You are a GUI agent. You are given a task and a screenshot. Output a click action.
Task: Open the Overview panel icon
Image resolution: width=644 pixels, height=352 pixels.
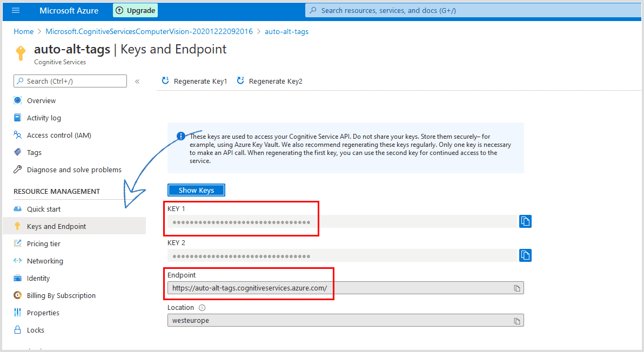pyautogui.click(x=18, y=100)
